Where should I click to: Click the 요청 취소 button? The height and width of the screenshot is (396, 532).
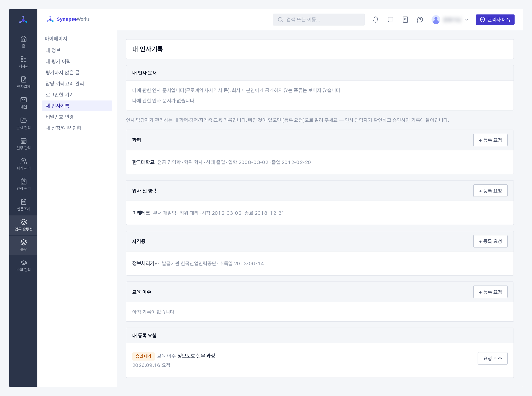pos(492,358)
